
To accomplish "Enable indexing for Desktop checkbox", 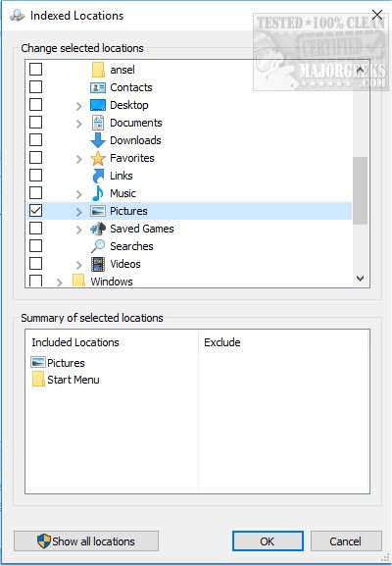I will pyautogui.click(x=35, y=105).
